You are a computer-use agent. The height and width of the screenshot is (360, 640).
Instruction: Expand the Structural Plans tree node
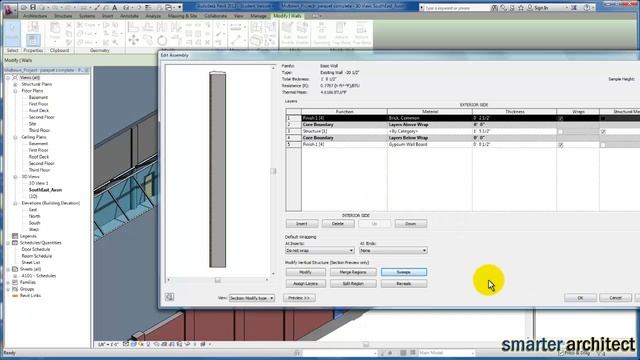[15, 84]
